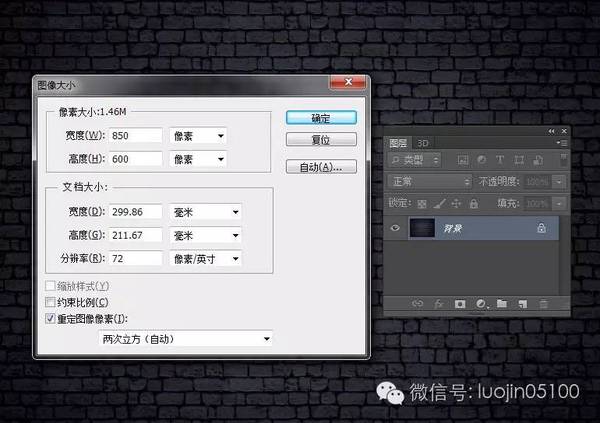600x423 pixels.
Task: Click add layer mask icon
Action: click(460, 304)
